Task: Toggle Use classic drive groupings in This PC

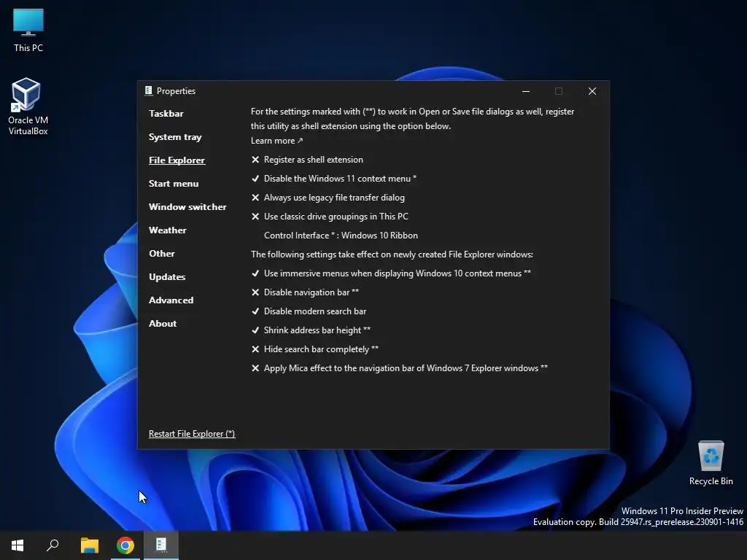Action: [x=330, y=217]
